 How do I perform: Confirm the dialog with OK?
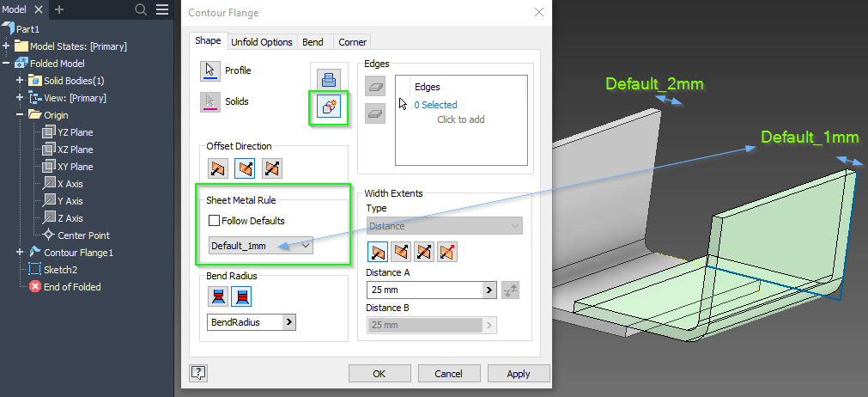point(379,374)
